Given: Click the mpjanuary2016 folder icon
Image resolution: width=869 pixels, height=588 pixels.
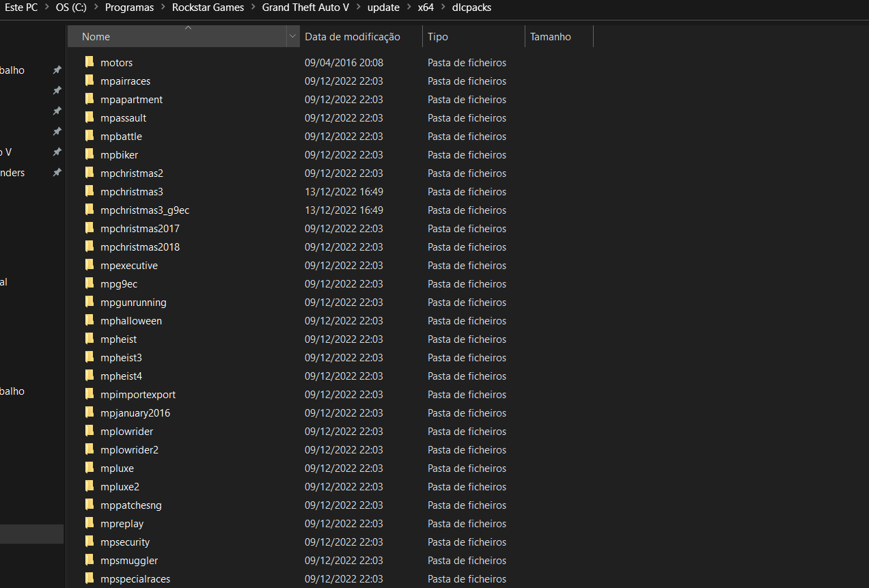Looking at the screenshot, I should pos(89,412).
